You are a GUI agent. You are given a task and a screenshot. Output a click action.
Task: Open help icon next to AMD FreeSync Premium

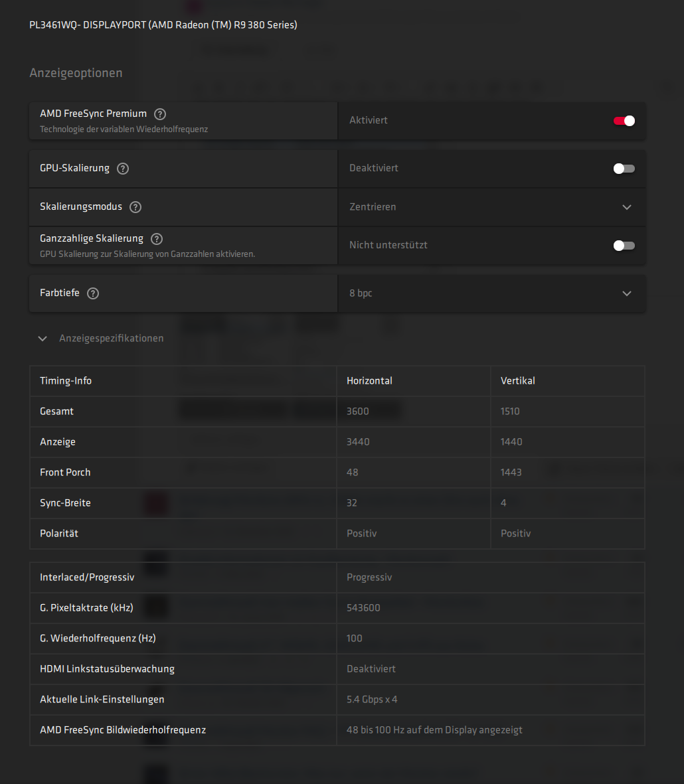click(160, 114)
